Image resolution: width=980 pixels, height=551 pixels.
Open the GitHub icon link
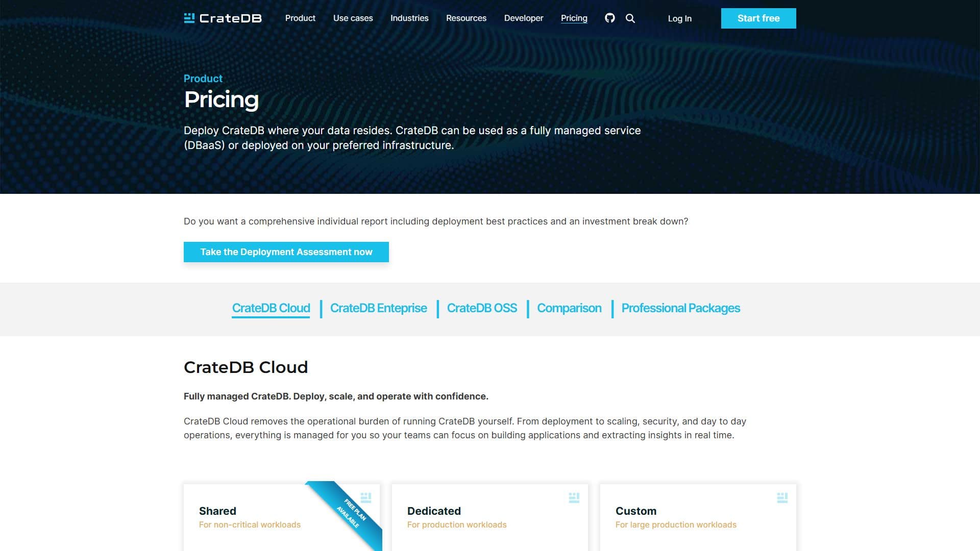tap(609, 18)
